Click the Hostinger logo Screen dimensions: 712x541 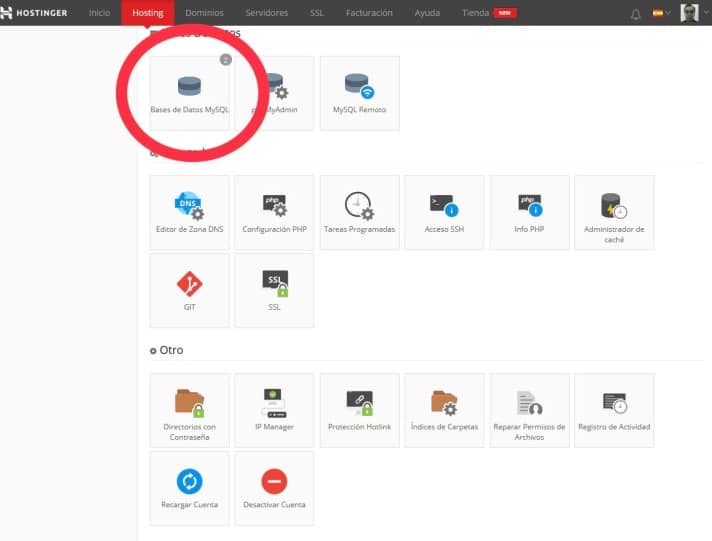(34, 13)
